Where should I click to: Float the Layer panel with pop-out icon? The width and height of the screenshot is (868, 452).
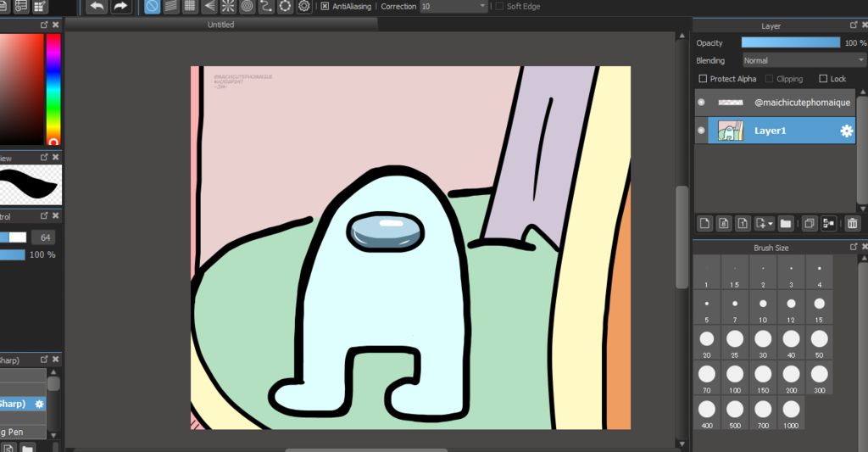[854, 25]
